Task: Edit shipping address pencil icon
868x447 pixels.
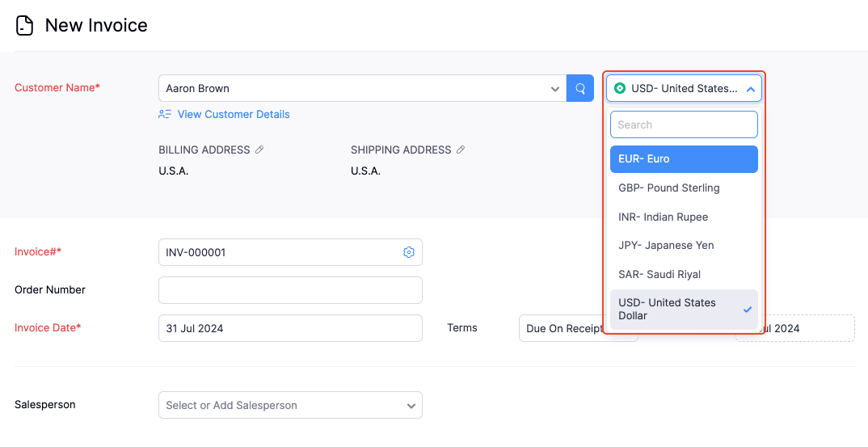Action: click(x=461, y=150)
